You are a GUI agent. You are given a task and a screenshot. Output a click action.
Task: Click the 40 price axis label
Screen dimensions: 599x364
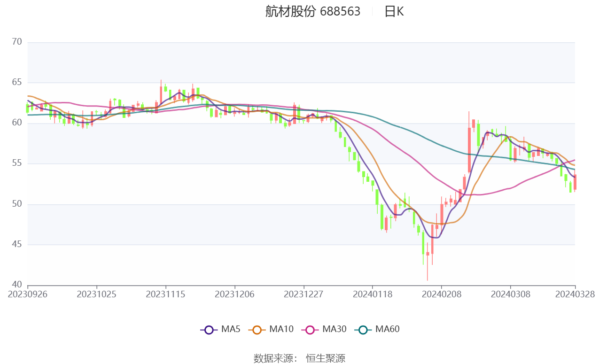click(x=17, y=285)
